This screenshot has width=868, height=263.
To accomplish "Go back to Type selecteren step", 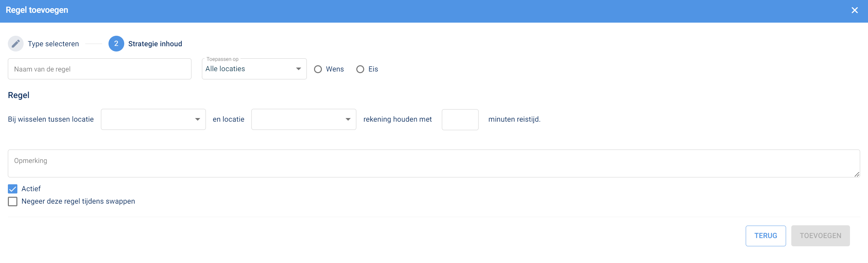I will (x=53, y=44).
